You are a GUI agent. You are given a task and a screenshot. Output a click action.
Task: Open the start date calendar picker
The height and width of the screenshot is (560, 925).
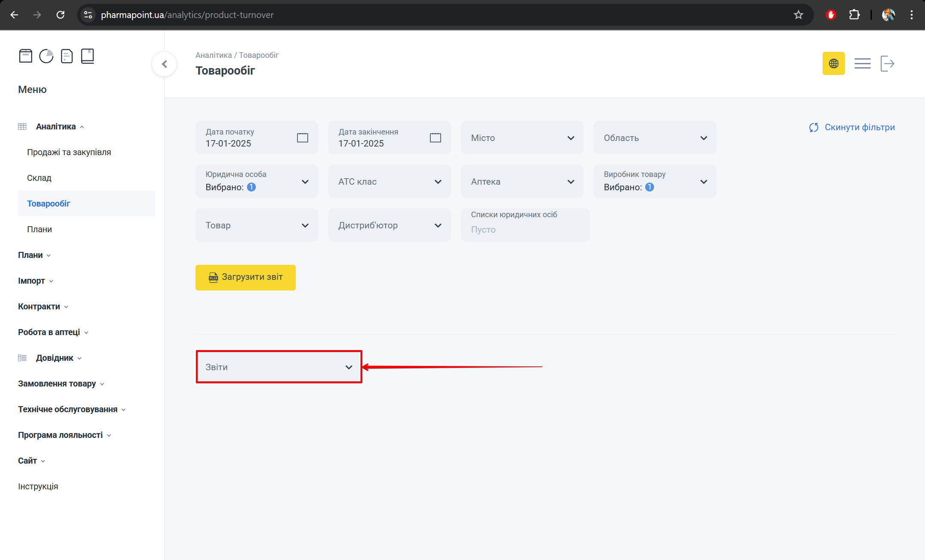pyautogui.click(x=302, y=138)
